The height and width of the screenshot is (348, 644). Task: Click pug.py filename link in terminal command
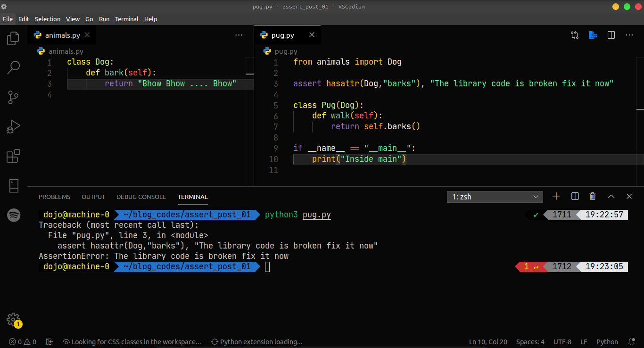coord(317,215)
